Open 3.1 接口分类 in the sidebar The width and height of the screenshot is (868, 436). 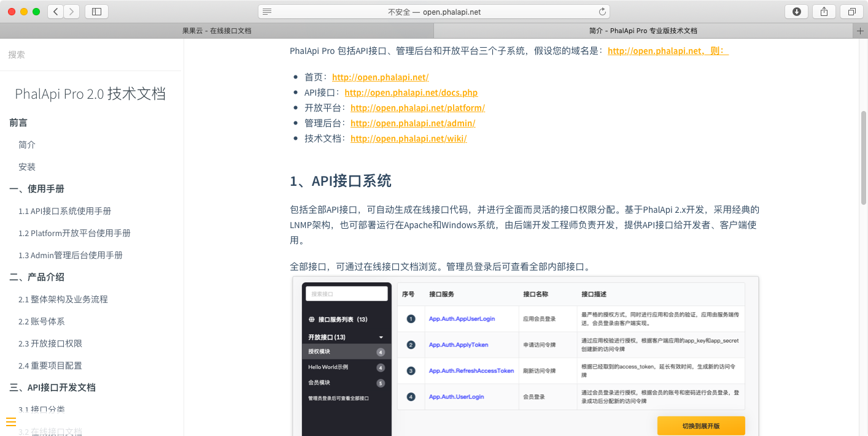[42, 410]
